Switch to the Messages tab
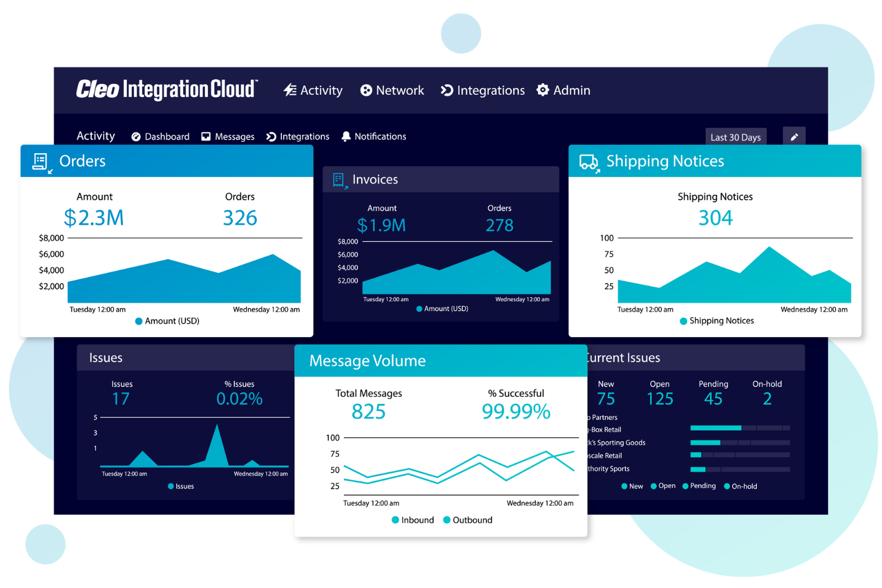This screenshot has width=882, height=588. click(x=228, y=136)
